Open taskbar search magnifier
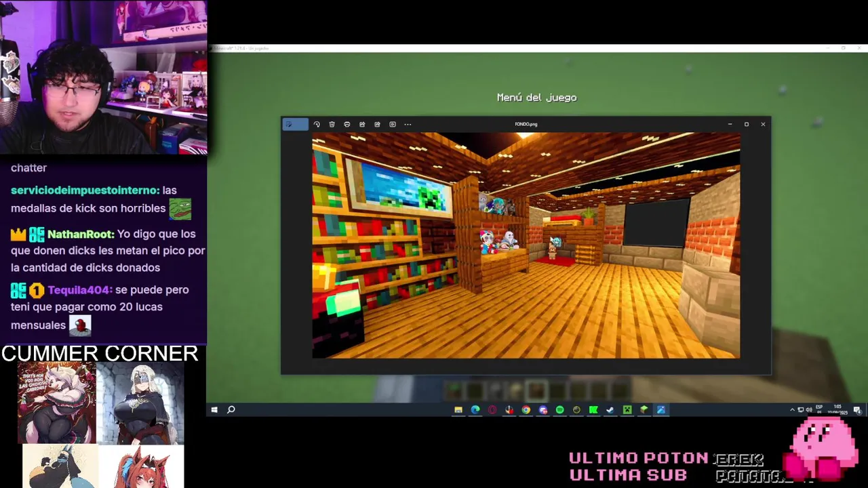This screenshot has height=488, width=868. click(231, 409)
